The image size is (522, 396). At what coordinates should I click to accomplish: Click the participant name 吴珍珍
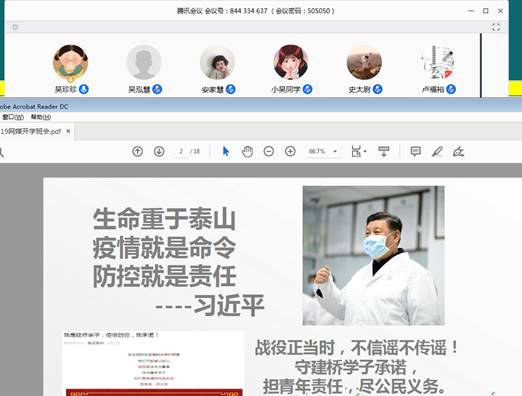(x=66, y=89)
